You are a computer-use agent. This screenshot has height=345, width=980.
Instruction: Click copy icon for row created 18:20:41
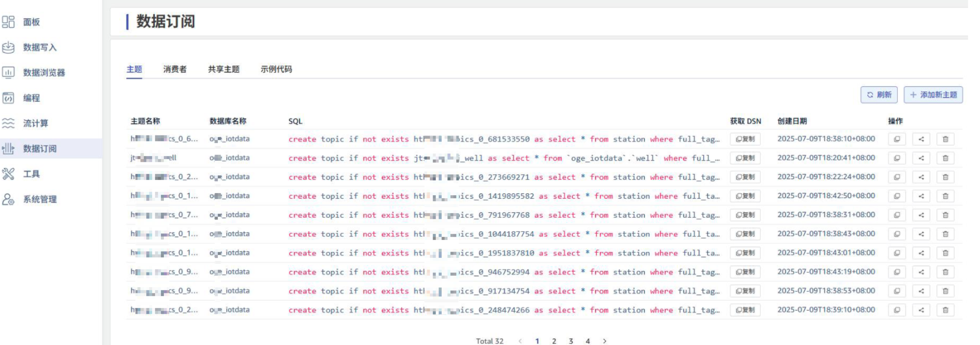(x=897, y=158)
